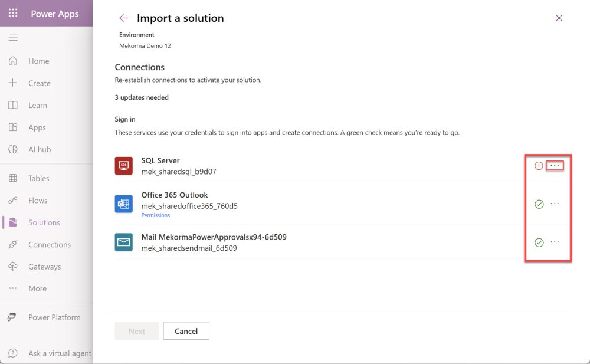Open the Permissions link under Office 365 Outlook
This screenshot has width=590, height=364.
(156, 215)
